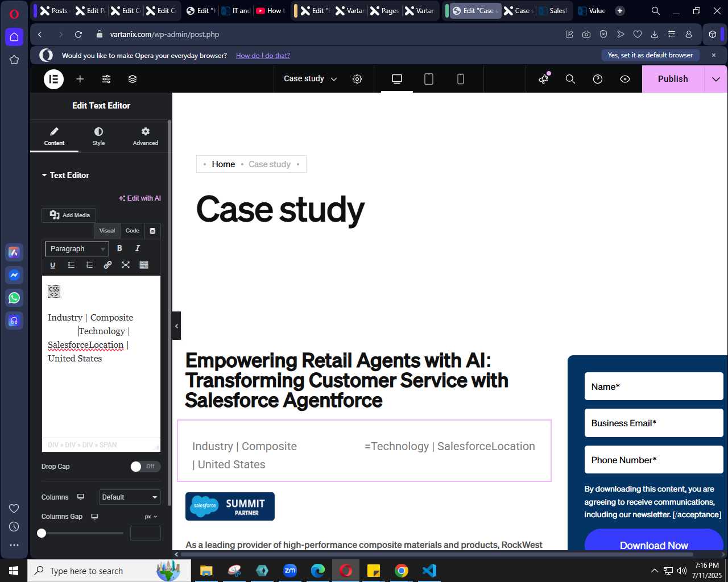Click the Phone Number* input field

tap(654, 460)
